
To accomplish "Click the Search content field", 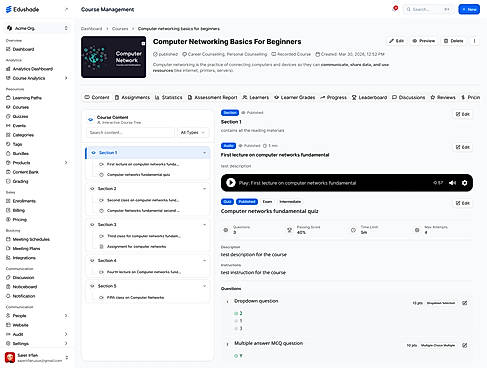I will pos(131,132).
